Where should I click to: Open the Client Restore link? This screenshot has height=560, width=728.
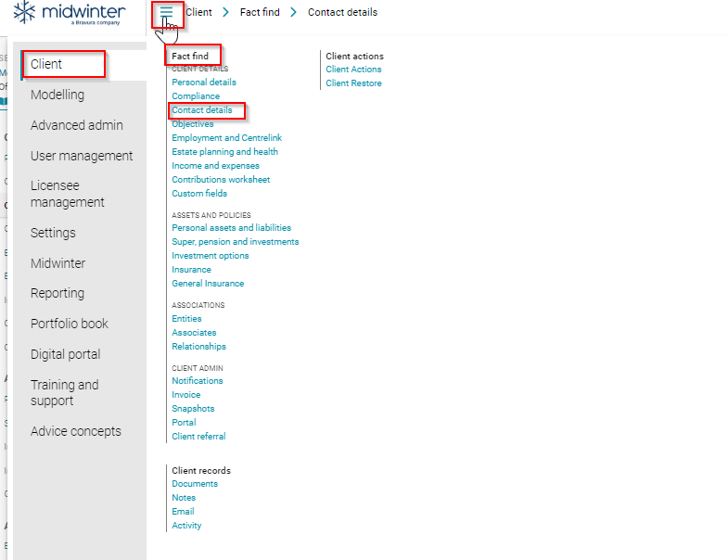353,83
